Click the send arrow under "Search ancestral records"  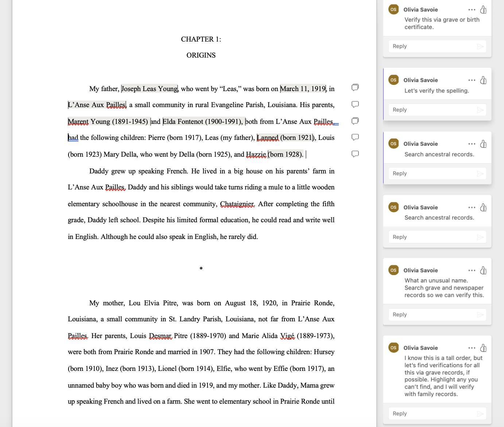[x=481, y=173]
